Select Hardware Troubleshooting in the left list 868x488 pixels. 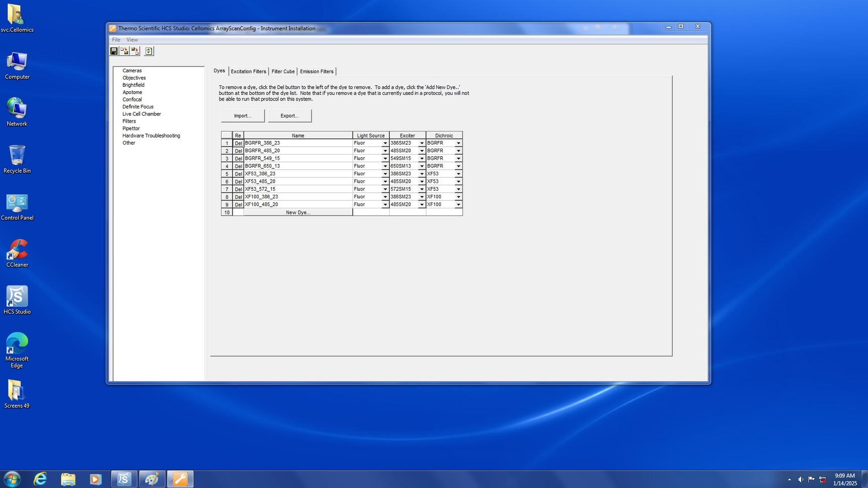coord(151,136)
